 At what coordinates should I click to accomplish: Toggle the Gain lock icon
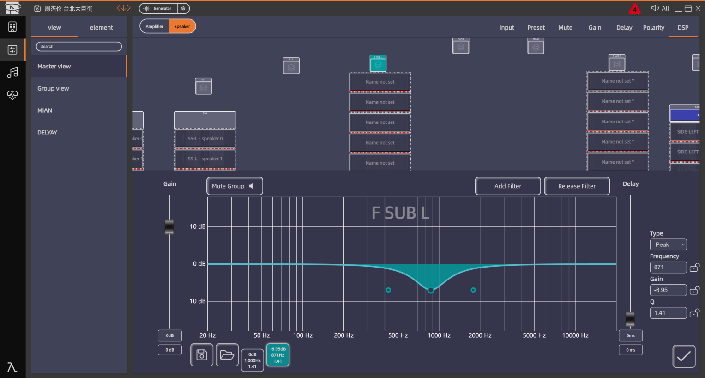(695, 290)
